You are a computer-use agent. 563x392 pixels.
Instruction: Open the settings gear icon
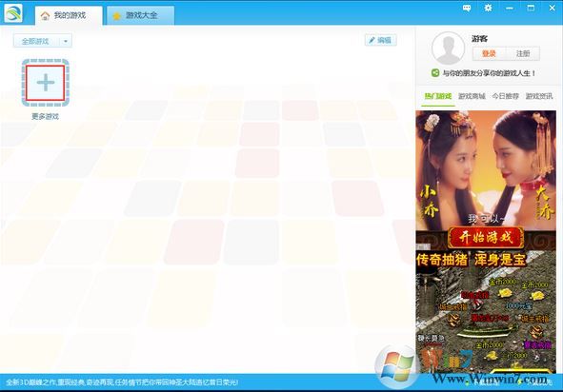pos(488,8)
